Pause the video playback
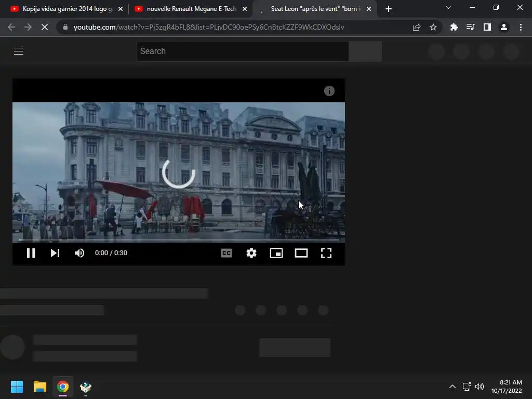Image resolution: width=532 pixels, height=399 pixels. pos(31,253)
